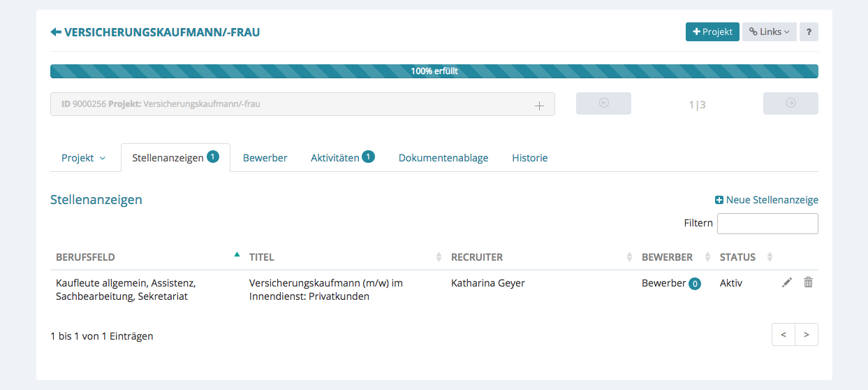The height and width of the screenshot is (390, 868).
Task: Sort table by Recruiter column
Action: tap(477, 257)
